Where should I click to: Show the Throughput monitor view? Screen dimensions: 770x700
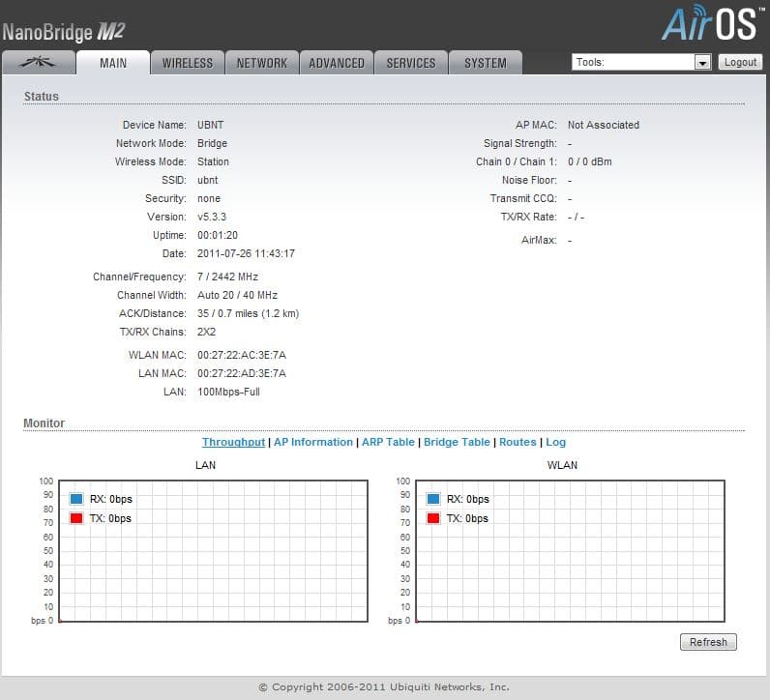233,442
